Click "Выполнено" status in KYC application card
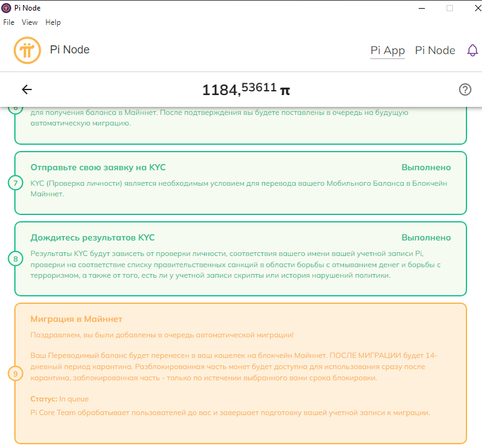Screen dimensions: 482x448 pos(426,167)
